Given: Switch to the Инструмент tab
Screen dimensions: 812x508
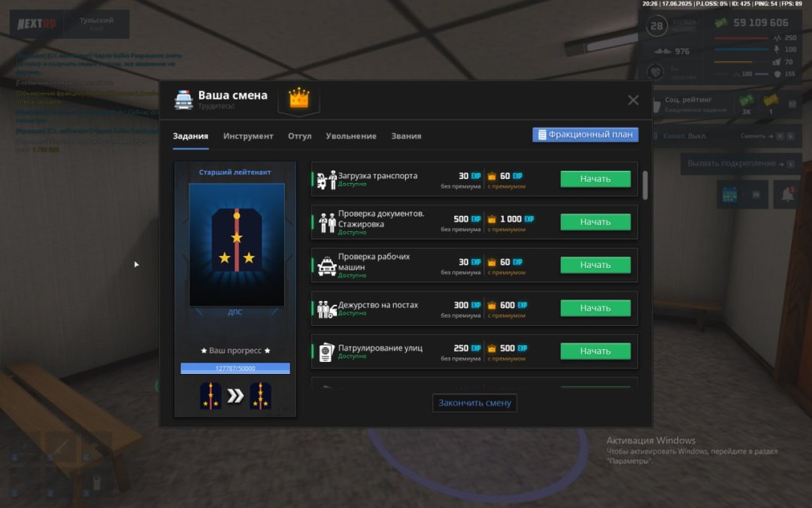Looking at the screenshot, I should pyautogui.click(x=248, y=135).
